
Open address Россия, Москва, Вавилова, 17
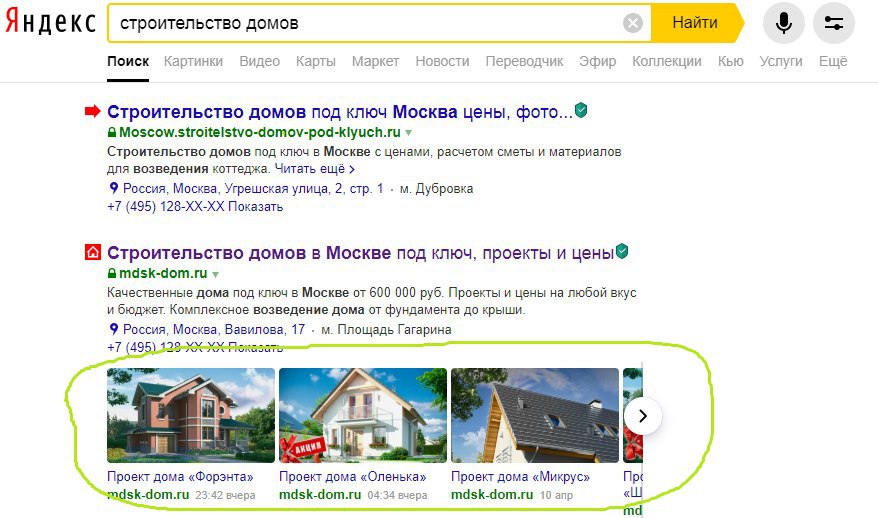(214, 330)
